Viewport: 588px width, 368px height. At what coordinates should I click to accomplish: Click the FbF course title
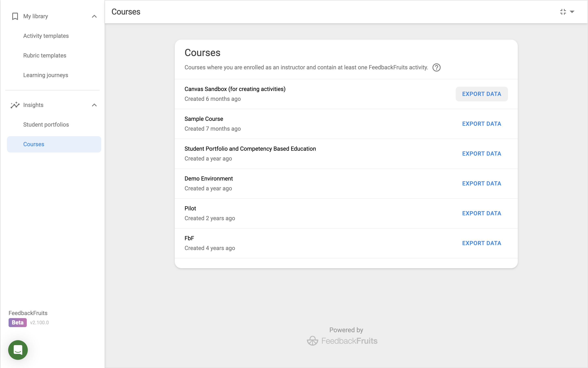pos(189,238)
